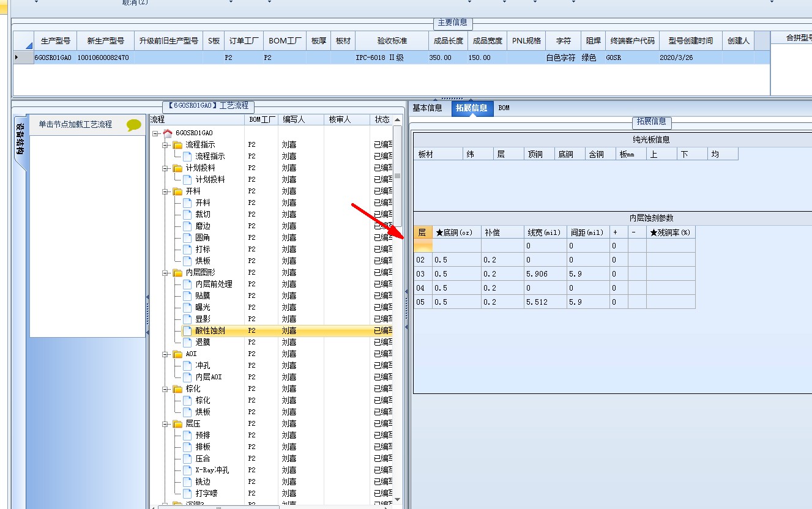
Task: Select the 铣边 process step
Action: coord(203,481)
